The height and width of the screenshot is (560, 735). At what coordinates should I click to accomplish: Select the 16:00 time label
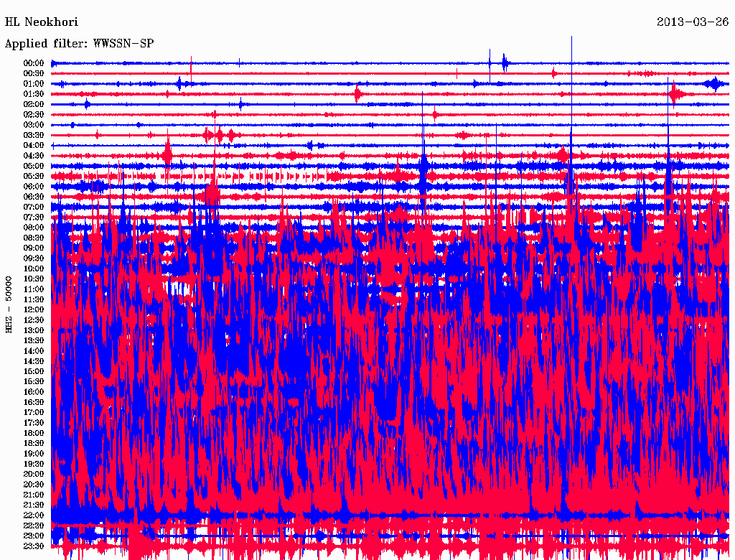(x=34, y=391)
